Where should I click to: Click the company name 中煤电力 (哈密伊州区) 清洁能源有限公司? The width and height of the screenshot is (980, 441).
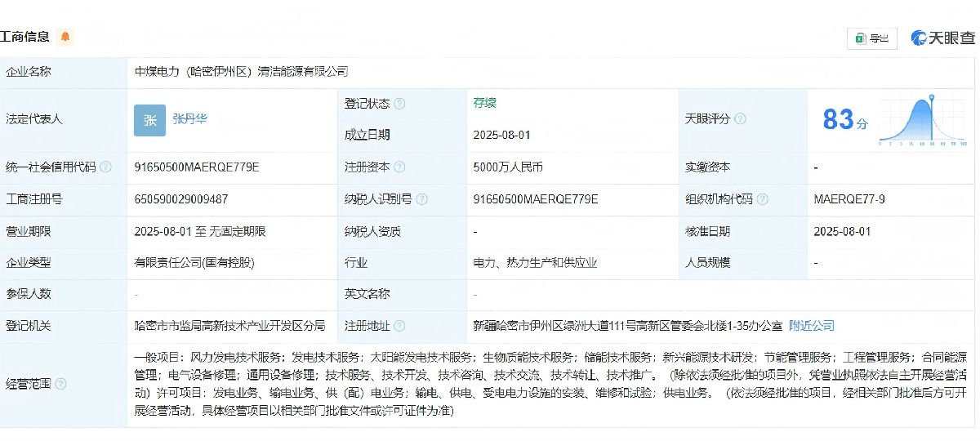[241, 72]
